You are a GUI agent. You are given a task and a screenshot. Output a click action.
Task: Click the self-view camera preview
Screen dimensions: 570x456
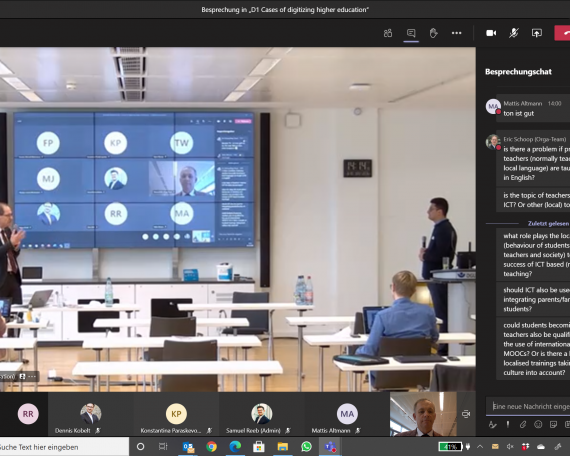pyautogui.click(x=423, y=414)
